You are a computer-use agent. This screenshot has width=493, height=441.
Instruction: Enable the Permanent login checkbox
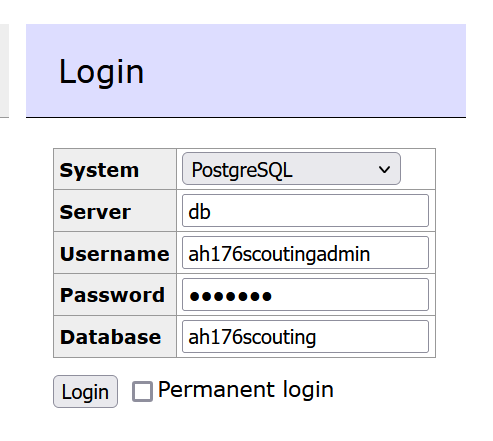point(142,391)
